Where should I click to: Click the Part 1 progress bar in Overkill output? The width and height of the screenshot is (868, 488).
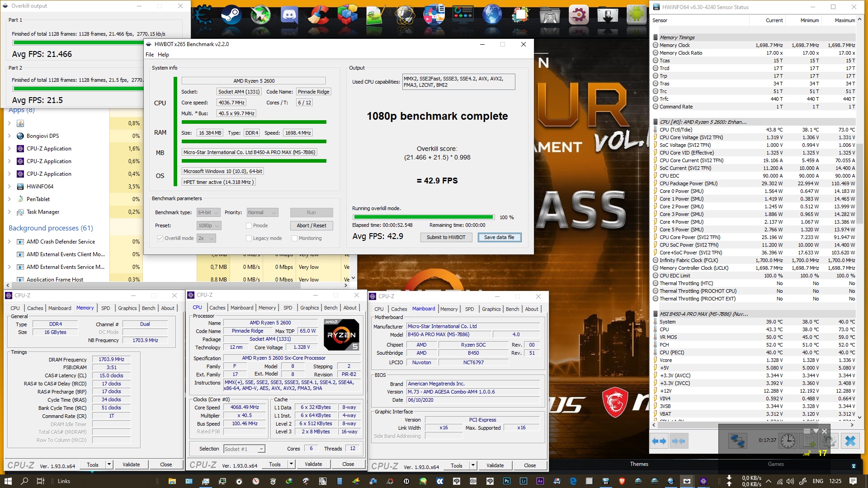78,43
